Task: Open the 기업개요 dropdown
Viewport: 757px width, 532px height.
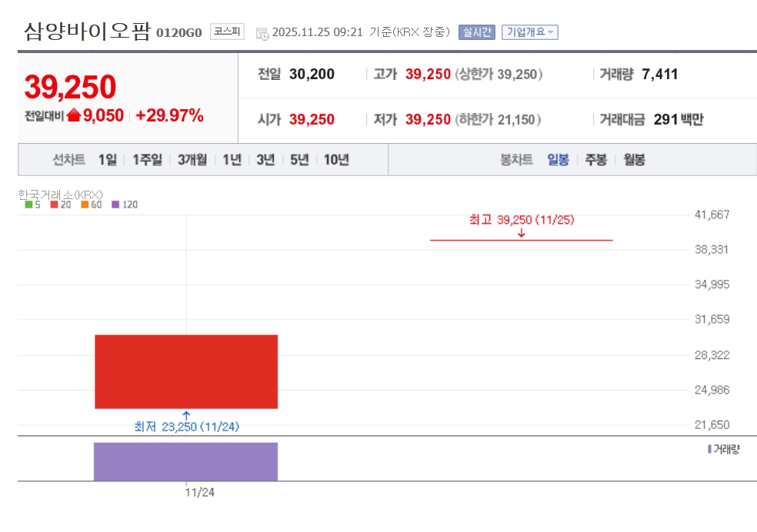Action: point(529,32)
